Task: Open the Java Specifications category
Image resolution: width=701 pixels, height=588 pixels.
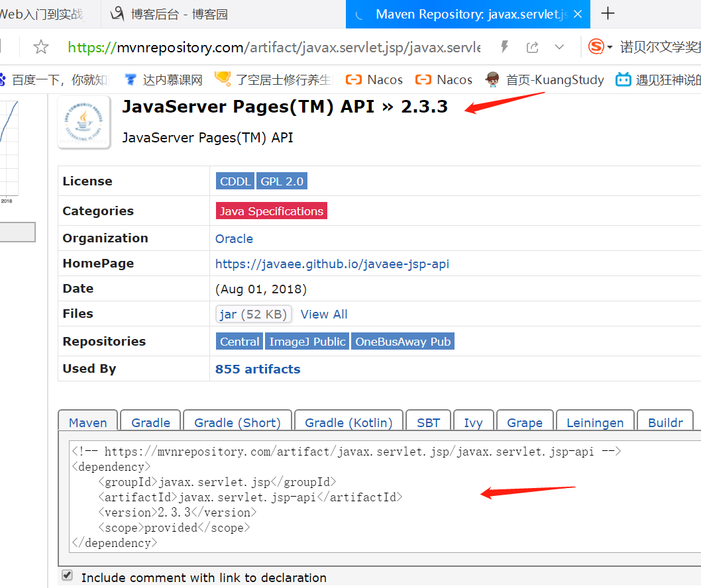Action: click(x=272, y=211)
